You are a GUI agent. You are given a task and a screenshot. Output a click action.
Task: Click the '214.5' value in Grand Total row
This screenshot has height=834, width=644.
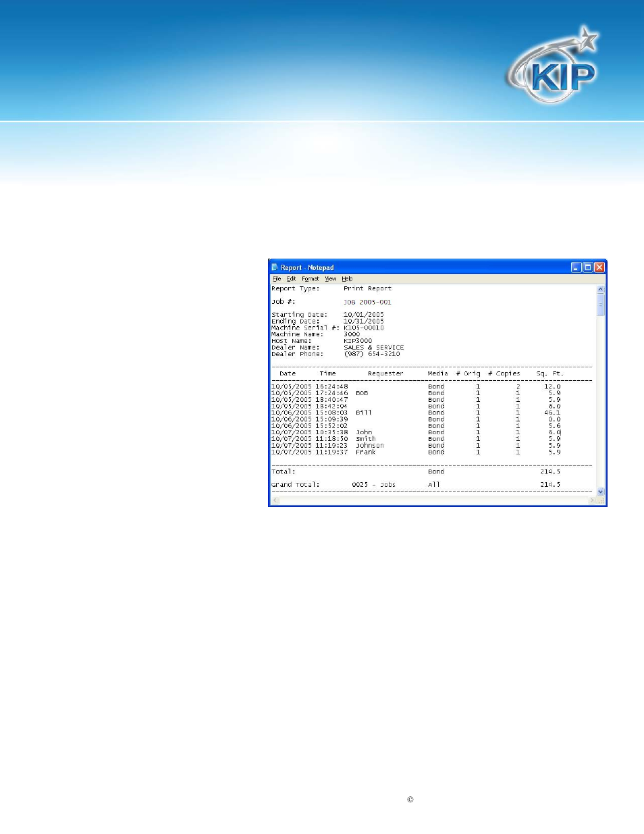[550, 485]
